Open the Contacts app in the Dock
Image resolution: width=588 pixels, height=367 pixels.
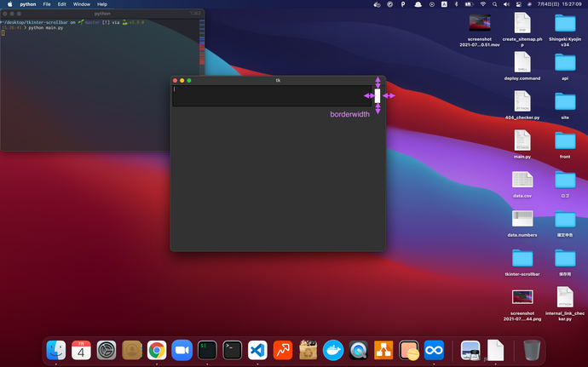(x=131, y=350)
